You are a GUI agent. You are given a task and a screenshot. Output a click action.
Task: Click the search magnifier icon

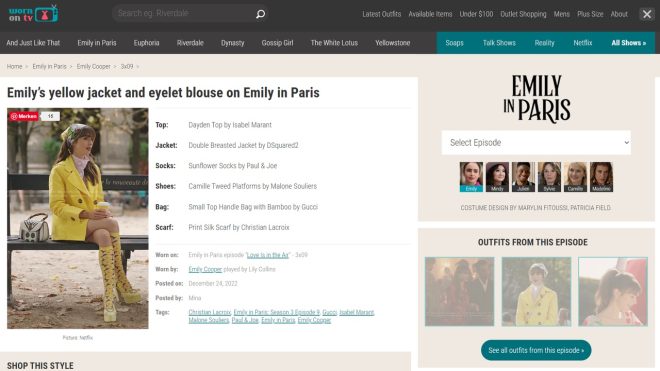(261, 14)
